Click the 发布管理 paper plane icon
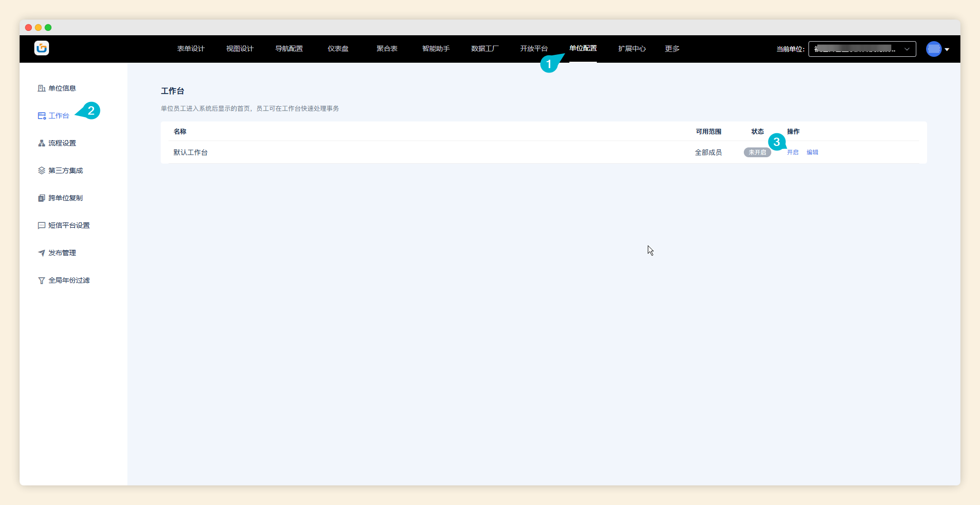Image resolution: width=980 pixels, height=505 pixels. pyautogui.click(x=42, y=253)
